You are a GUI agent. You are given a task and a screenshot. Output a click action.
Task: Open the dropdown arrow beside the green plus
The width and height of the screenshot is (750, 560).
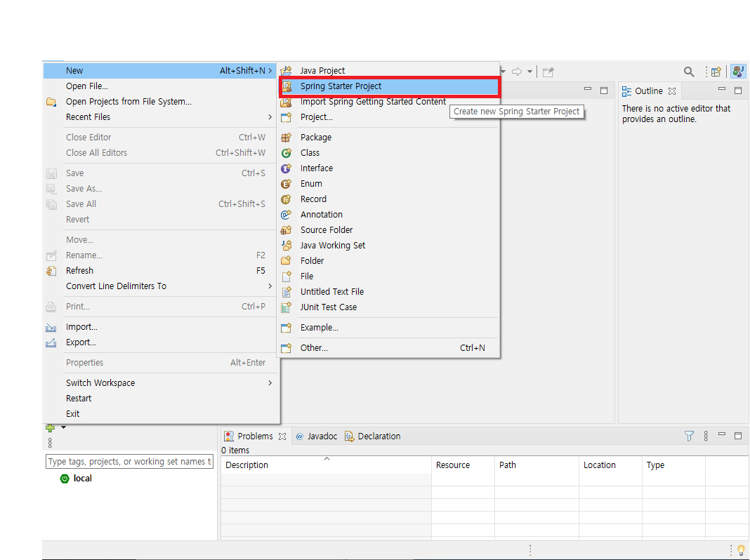(x=63, y=427)
